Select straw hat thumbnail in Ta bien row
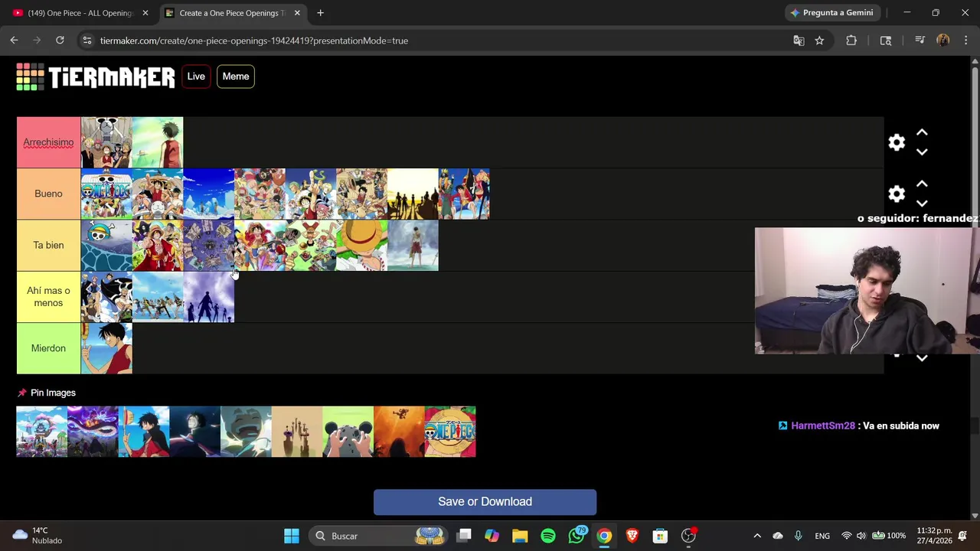Viewport: 980px width, 551px height. click(361, 245)
